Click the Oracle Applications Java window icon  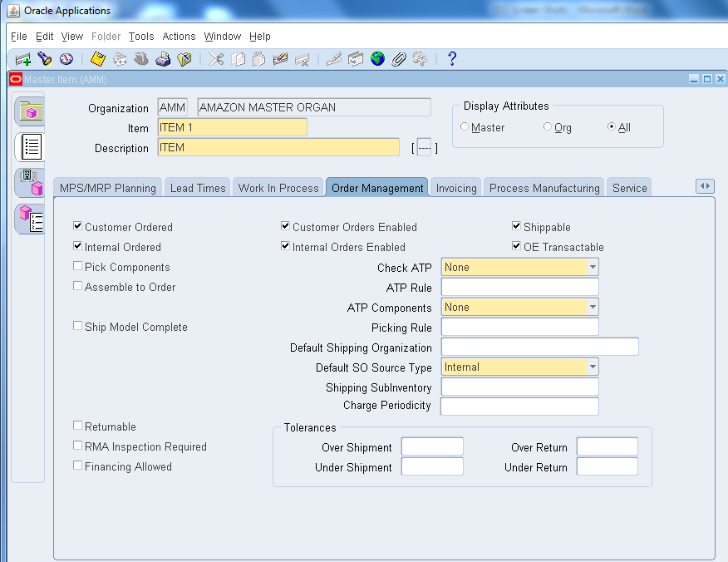(14, 10)
